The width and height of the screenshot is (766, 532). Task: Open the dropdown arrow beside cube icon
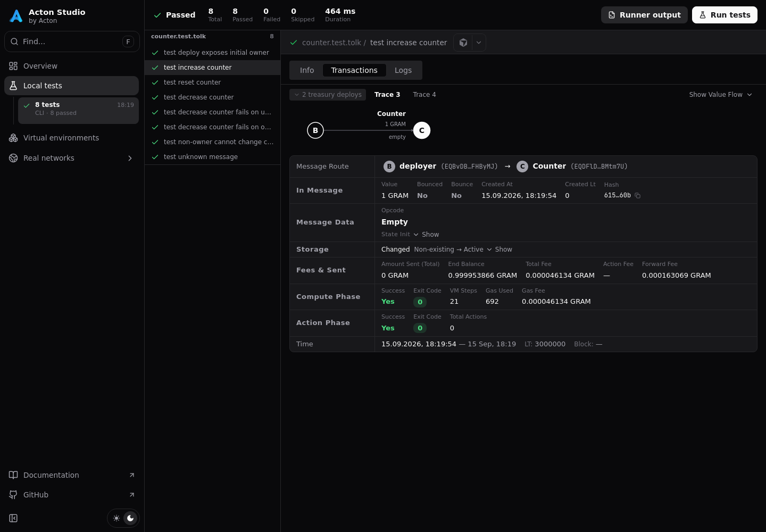click(479, 43)
